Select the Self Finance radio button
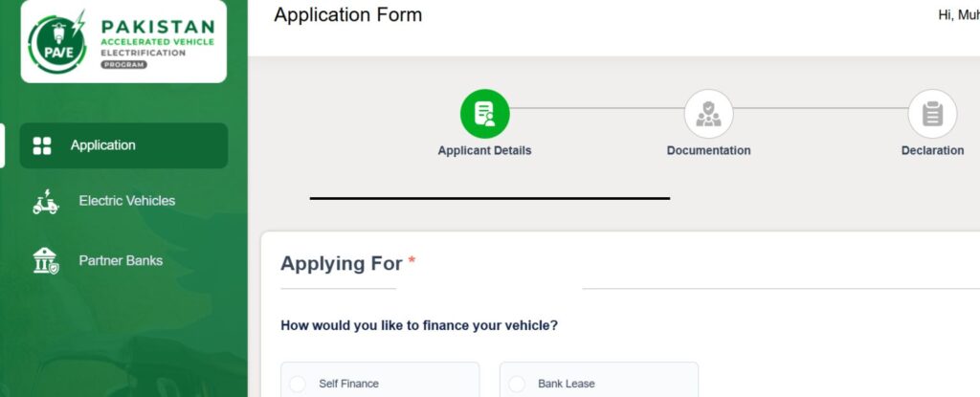Screen dimensions: 980x397 tap(298, 384)
